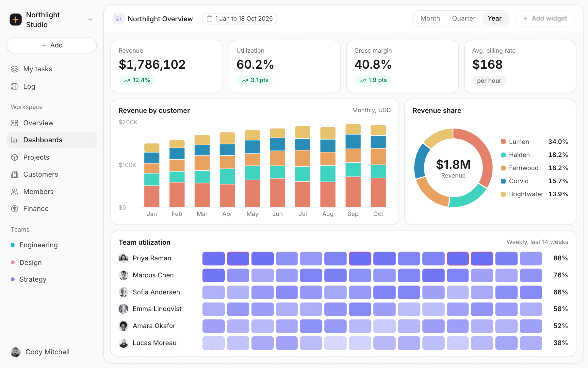588x368 pixels.
Task: Click Sofia Andersen's avatar
Action: pyautogui.click(x=123, y=292)
